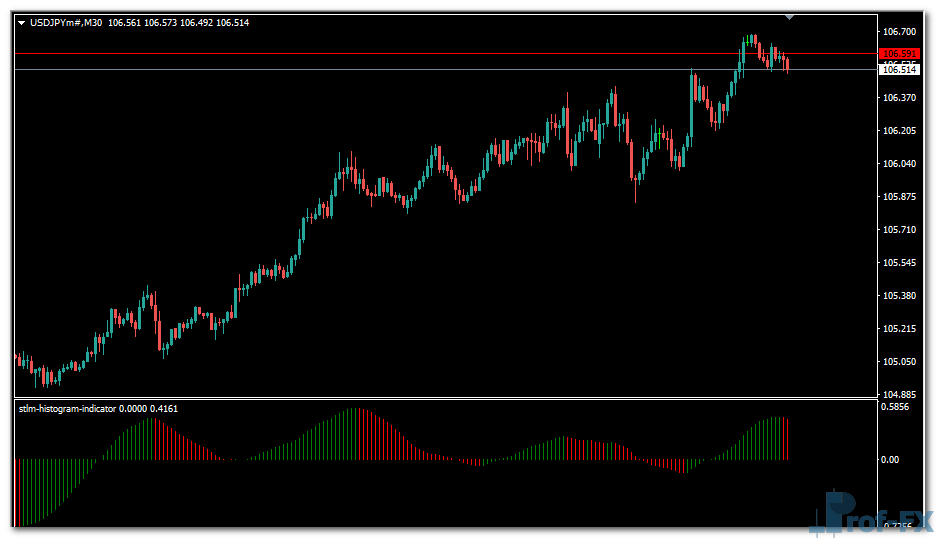Viewport: 936px width, 538px height.
Task: Click the 106.700 price axis label
Action: point(900,31)
